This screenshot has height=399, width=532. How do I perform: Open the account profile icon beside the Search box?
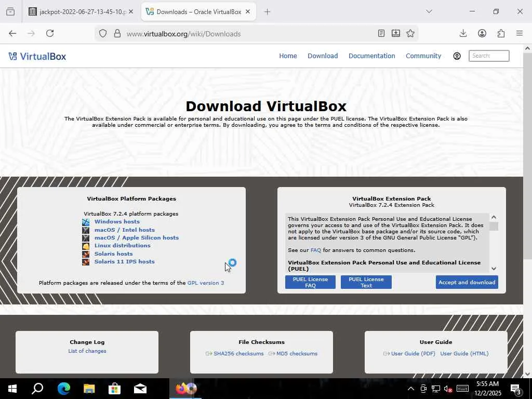tap(457, 56)
